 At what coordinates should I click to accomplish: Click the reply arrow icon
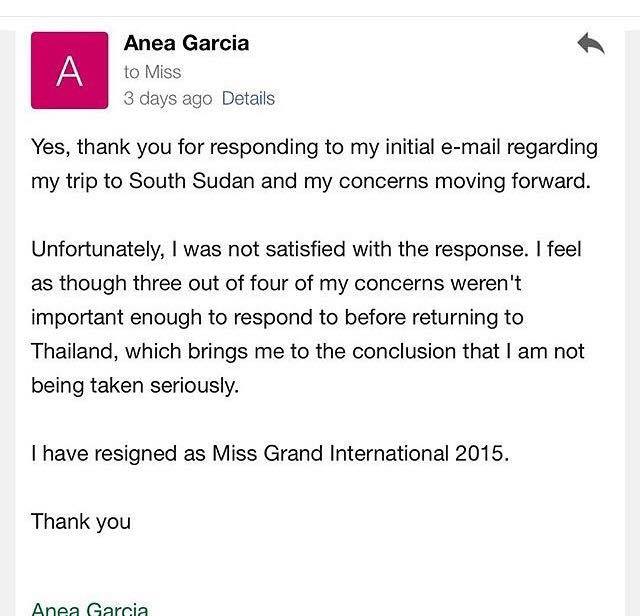pyautogui.click(x=591, y=43)
